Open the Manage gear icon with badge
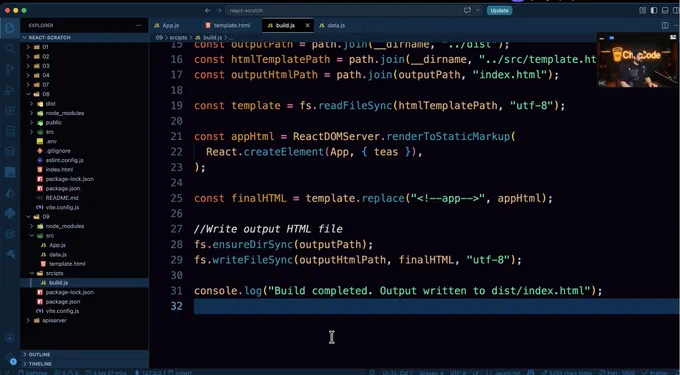Screen dimensions: 680x375 pyautogui.click(x=10, y=358)
